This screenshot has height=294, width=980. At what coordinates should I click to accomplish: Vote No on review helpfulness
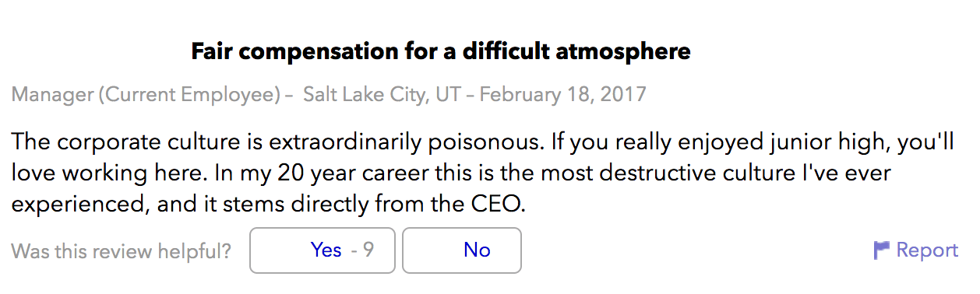click(x=461, y=250)
